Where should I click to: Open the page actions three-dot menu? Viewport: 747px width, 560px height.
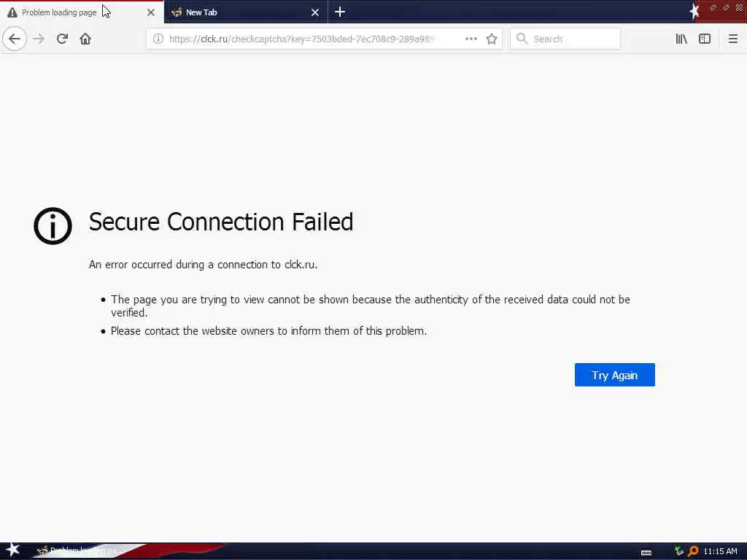point(471,39)
